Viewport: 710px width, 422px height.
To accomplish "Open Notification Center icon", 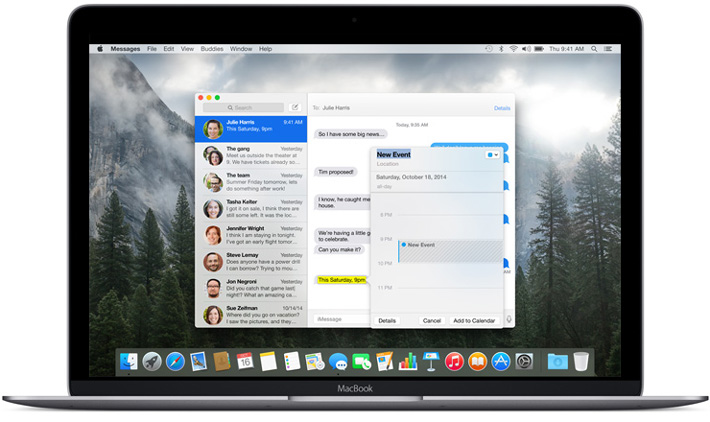I will [608, 48].
